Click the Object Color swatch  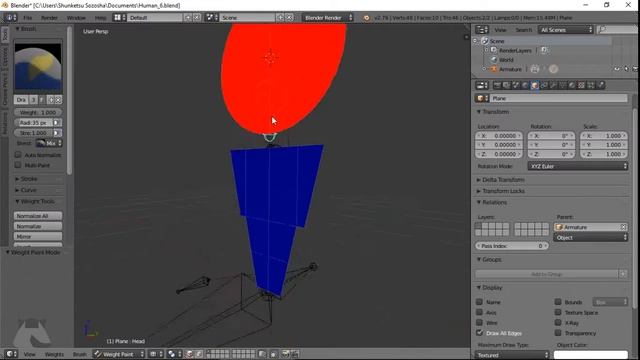click(591, 355)
